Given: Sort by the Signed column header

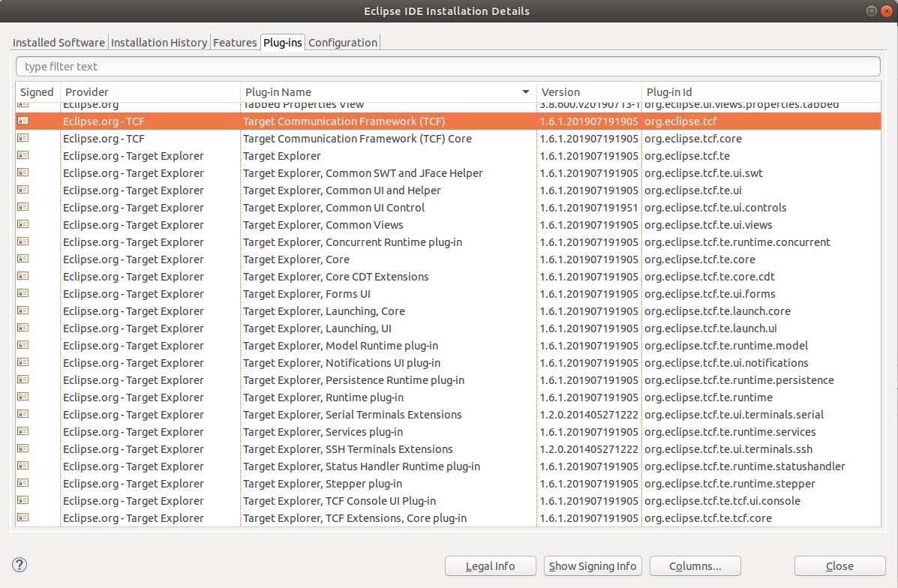Looking at the screenshot, I should point(37,92).
